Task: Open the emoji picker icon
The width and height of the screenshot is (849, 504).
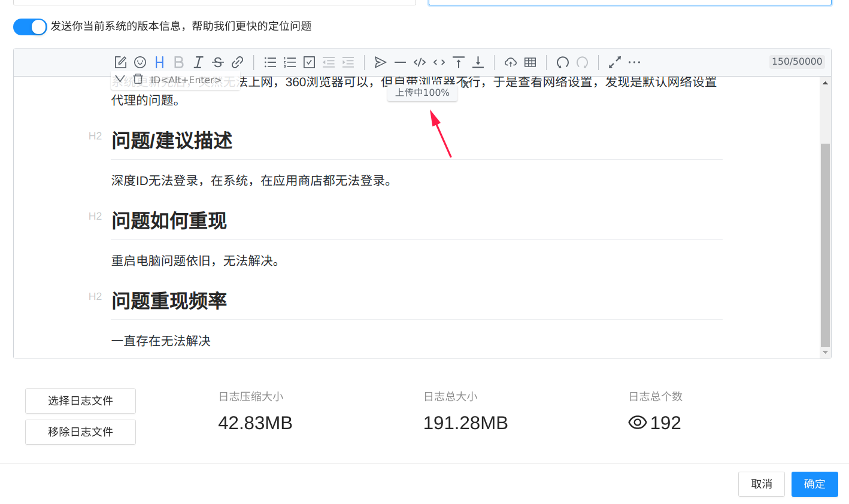Action: (x=140, y=62)
